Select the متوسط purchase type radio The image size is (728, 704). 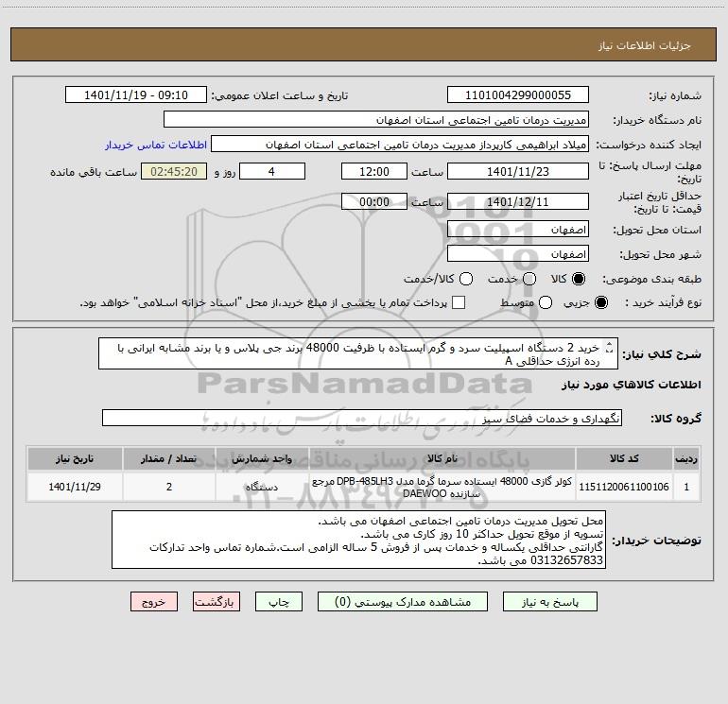(546, 302)
